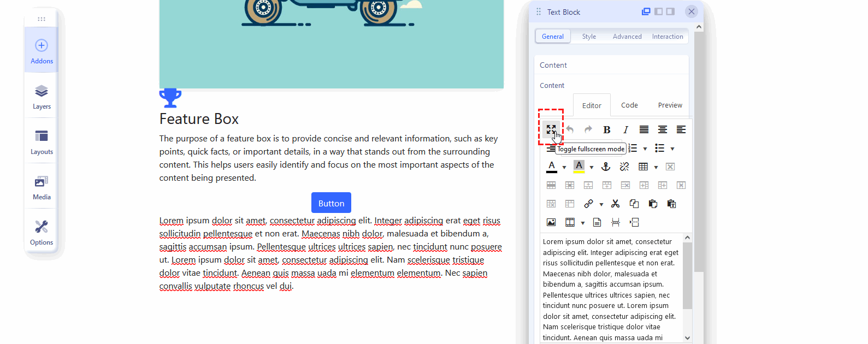Insert an anchor with the anchor icon

click(x=606, y=167)
